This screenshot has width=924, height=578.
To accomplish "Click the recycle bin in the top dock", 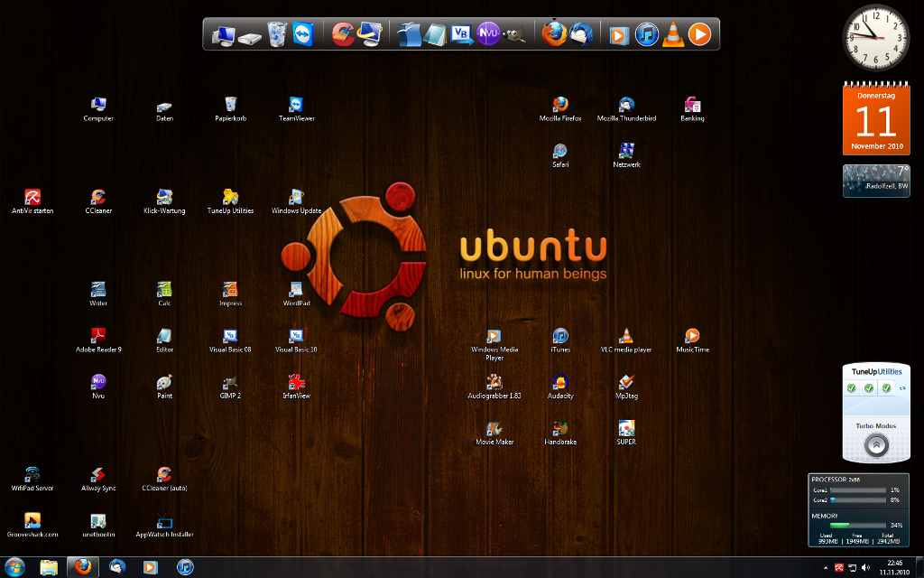I will pyautogui.click(x=276, y=34).
